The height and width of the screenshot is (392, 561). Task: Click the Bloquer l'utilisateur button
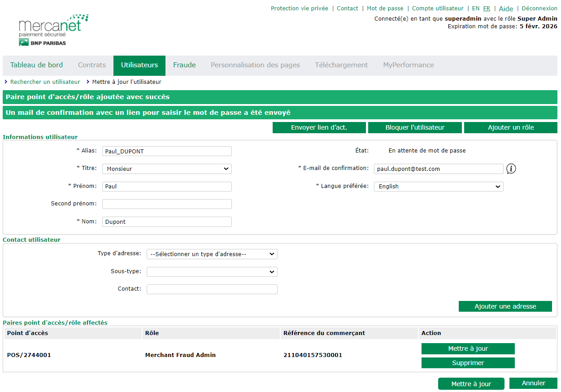click(415, 128)
